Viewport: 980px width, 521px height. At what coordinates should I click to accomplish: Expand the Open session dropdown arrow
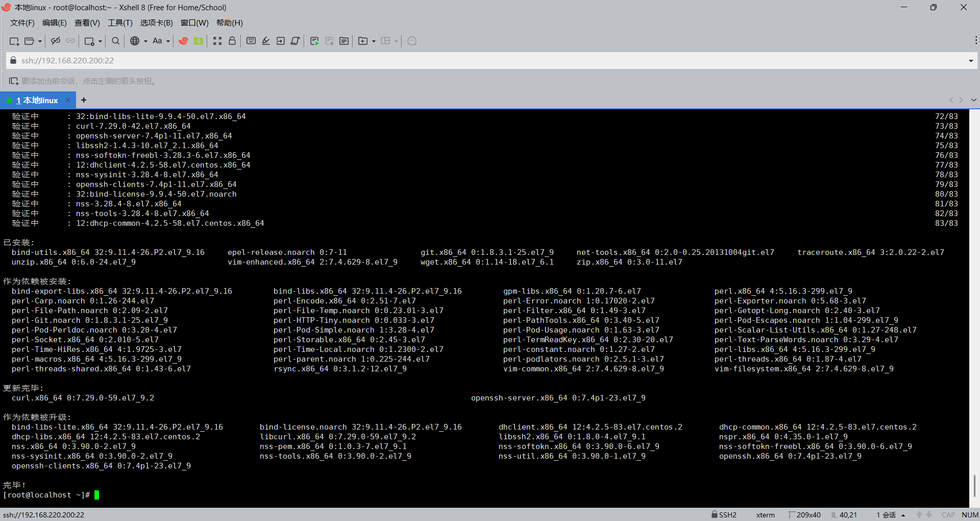(x=40, y=41)
